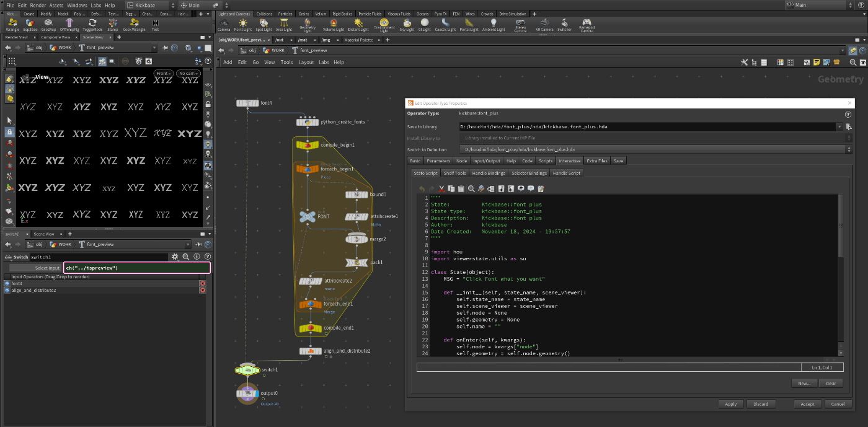Viewport: 868px width, 427px height.
Task: Click network editor search magnifier icon
Action: pos(853,62)
